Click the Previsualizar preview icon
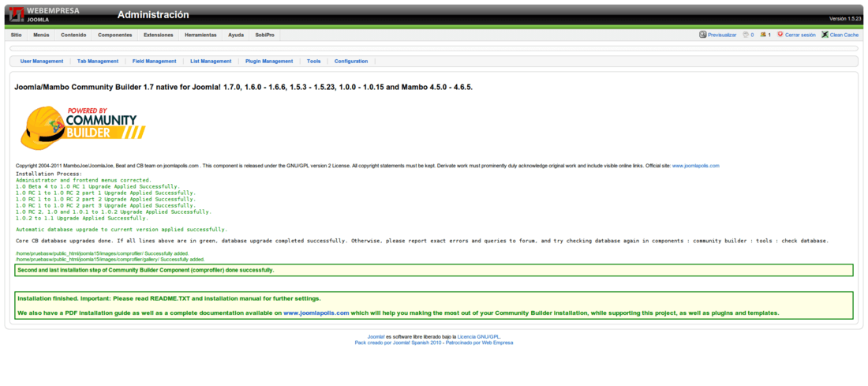The height and width of the screenshot is (386, 868). click(702, 34)
